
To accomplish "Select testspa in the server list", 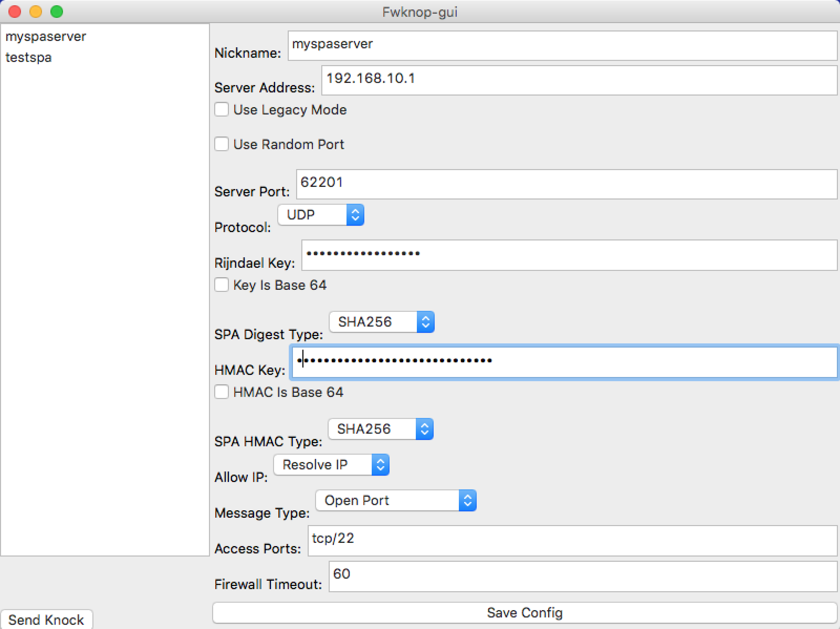I will (x=29, y=58).
